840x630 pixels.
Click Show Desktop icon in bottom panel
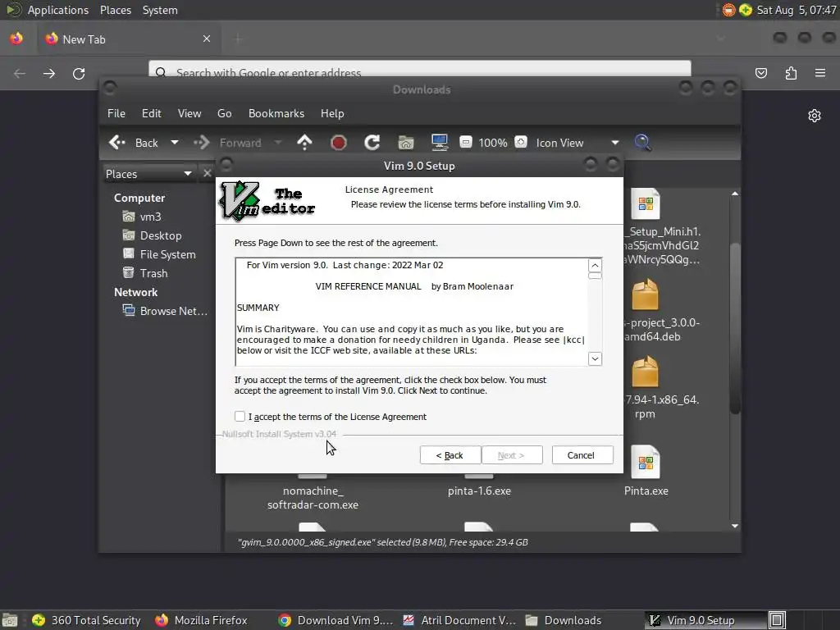(10, 620)
